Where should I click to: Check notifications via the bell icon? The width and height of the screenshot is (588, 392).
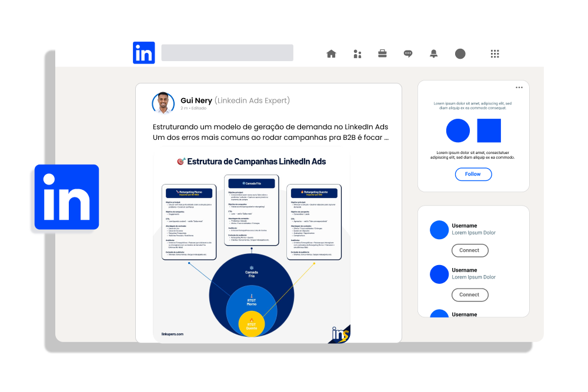click(433, 53)
